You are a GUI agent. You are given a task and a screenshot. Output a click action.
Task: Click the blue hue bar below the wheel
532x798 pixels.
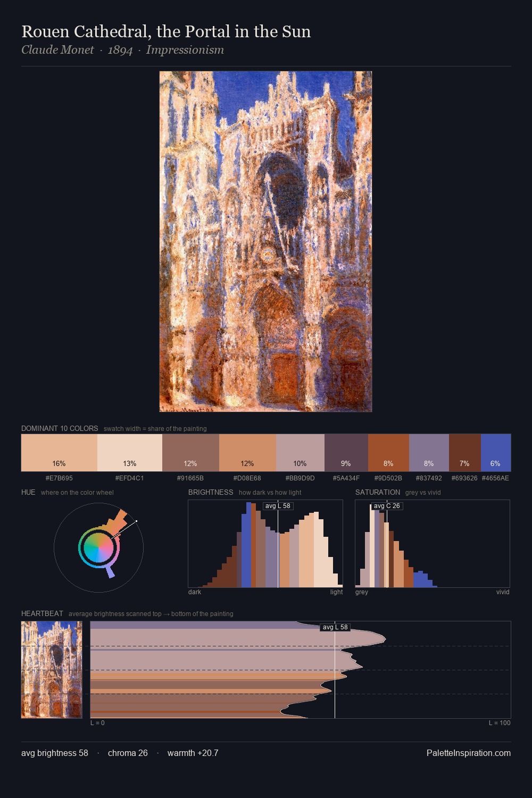(110, 572)
